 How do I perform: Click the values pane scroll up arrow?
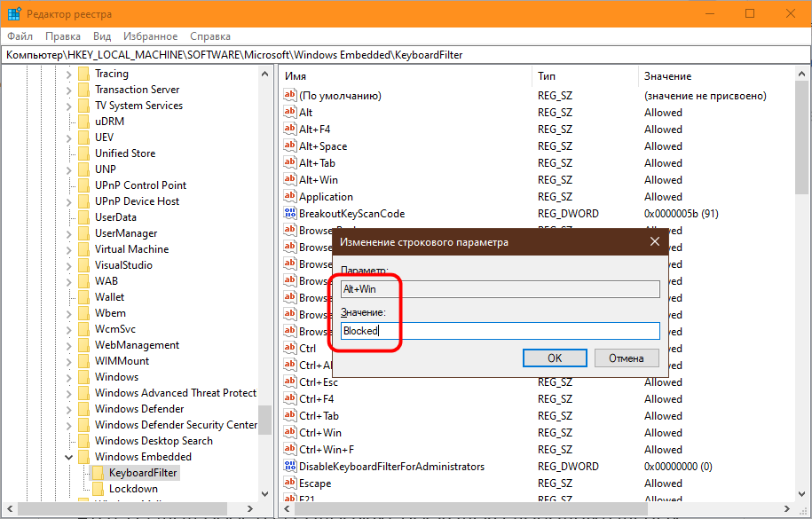(802, 74)
